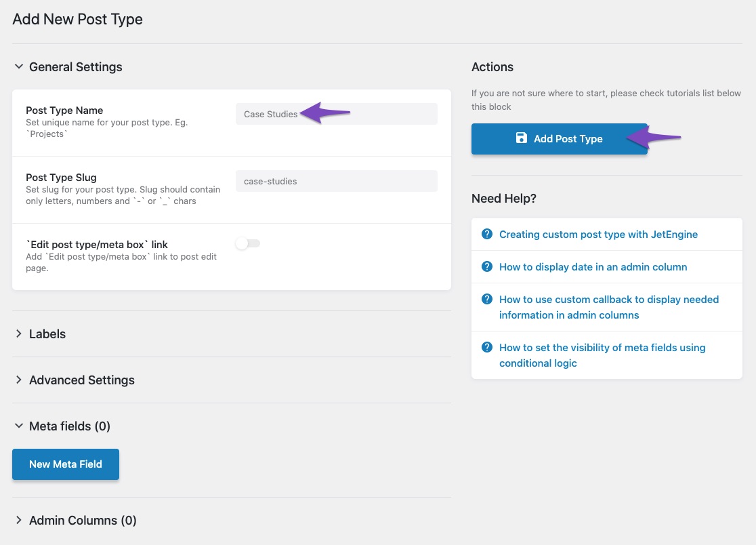Toggle the Edit post type/meta box link switch
756x545 pixels.
[x=248, y=243]
